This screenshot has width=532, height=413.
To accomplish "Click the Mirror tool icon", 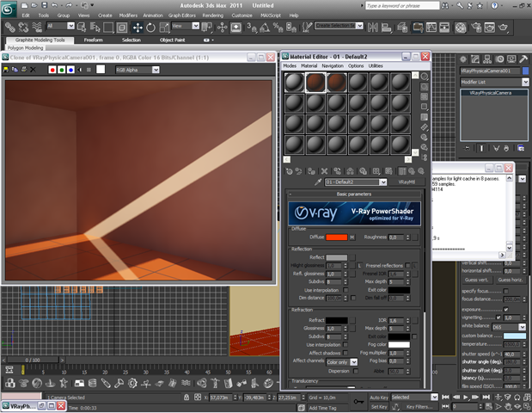I will (x=372, y=28).
